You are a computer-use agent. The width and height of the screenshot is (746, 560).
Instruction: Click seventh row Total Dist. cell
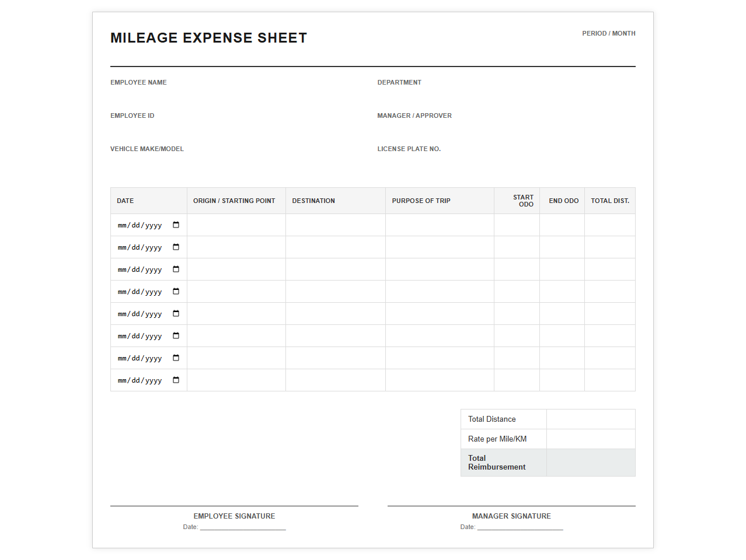(x=610, y=358)
